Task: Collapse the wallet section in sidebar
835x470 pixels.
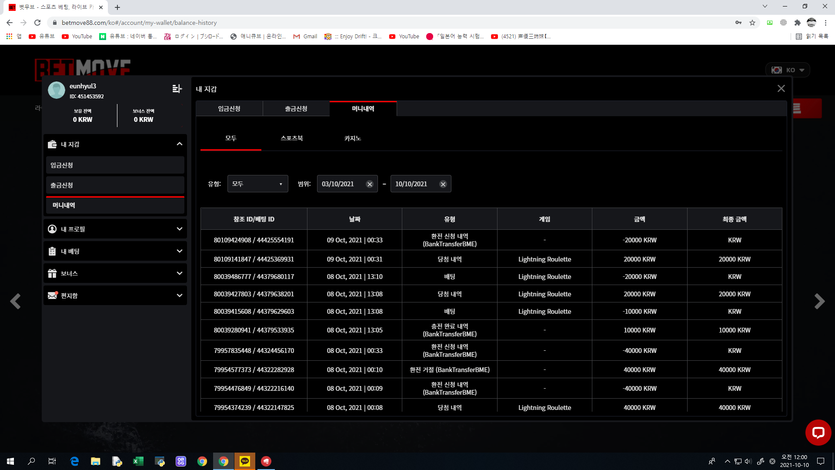Action: click(179, 144)
